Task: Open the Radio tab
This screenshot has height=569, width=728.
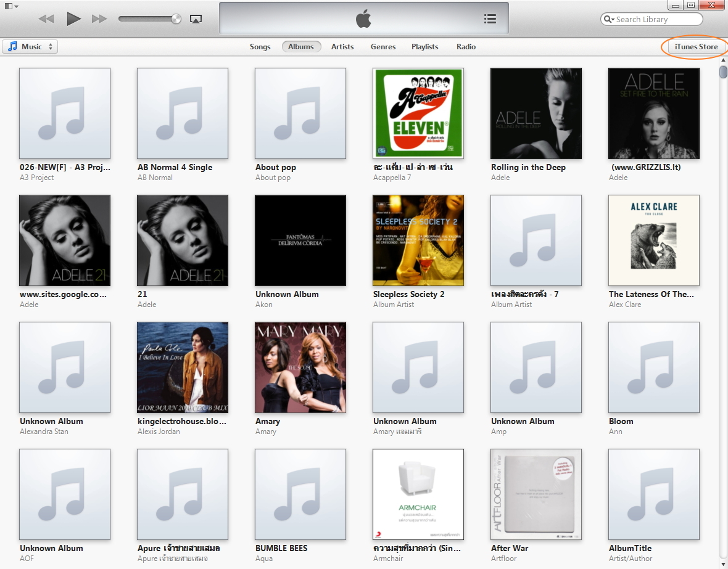Action: pyautogui.click(x=466, y=47)
